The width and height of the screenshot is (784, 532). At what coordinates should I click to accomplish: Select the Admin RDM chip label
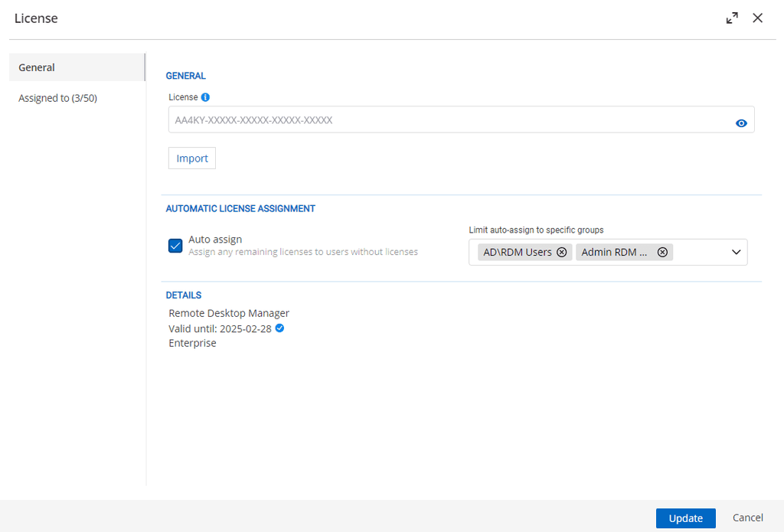point(614,252)
